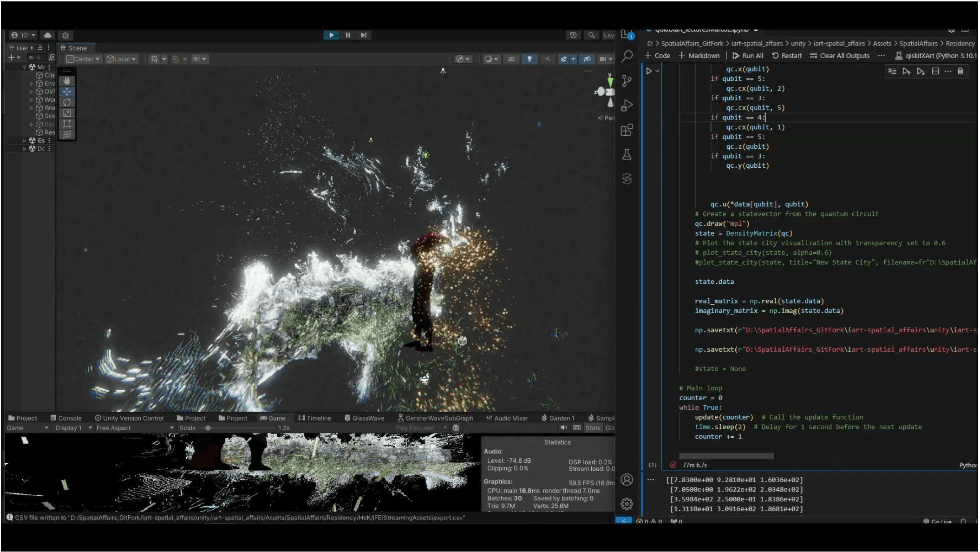Open VS Code Run and Debug view
The height and width of the screenshot is (552, 980).
627,105
